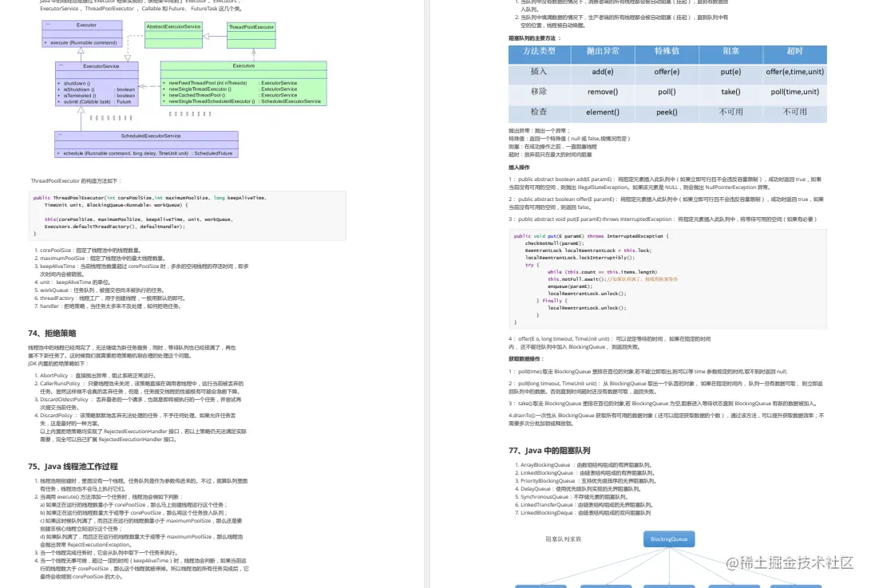Click the green Executors class box title
The image size is (871, 588).
point(243,65)
